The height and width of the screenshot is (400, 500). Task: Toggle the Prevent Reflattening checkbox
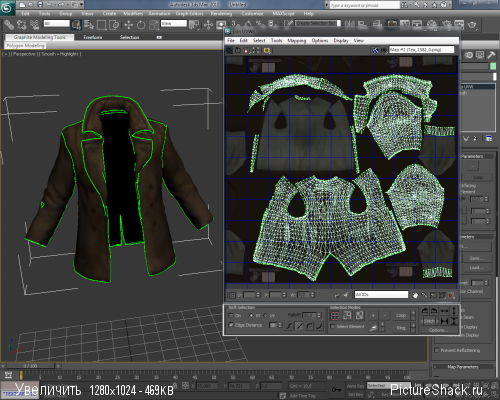[x=437, y=350]
